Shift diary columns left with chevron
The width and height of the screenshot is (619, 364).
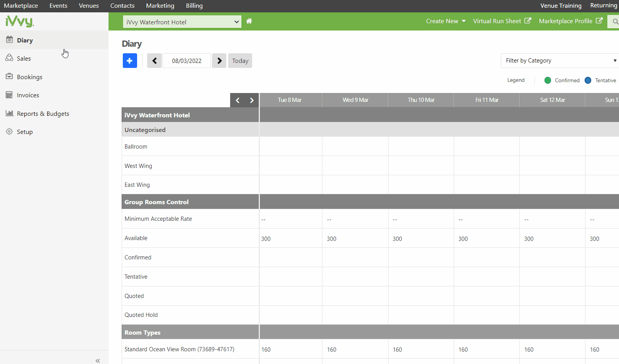coord(237,100)
